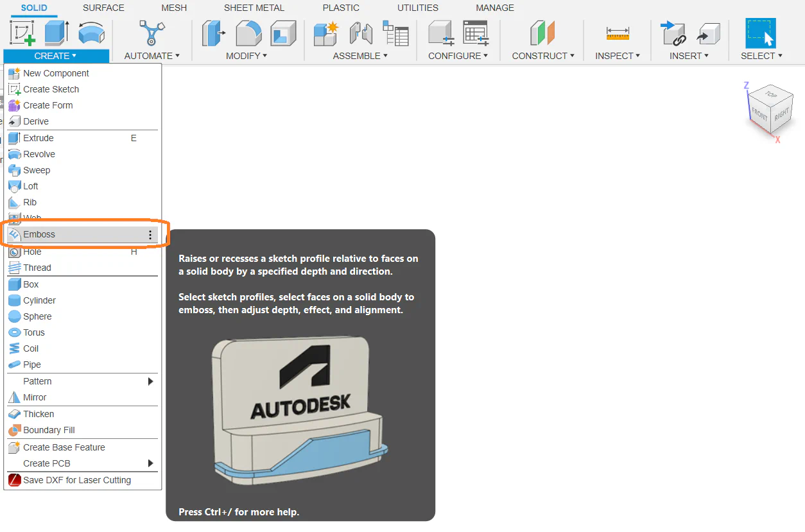Viewport: 805px width, 532px height.
Task: Click the RIGHT face of ViewCube
Action: point(781,116)
